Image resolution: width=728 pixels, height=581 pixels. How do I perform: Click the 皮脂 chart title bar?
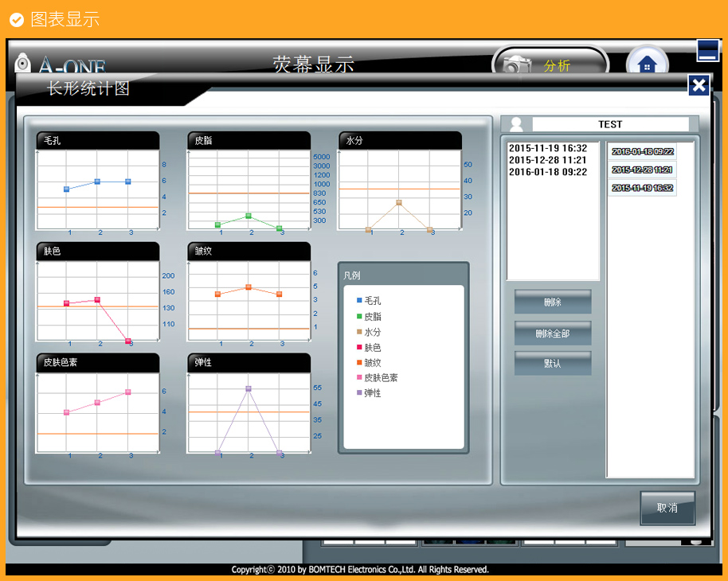pos(249,140)
